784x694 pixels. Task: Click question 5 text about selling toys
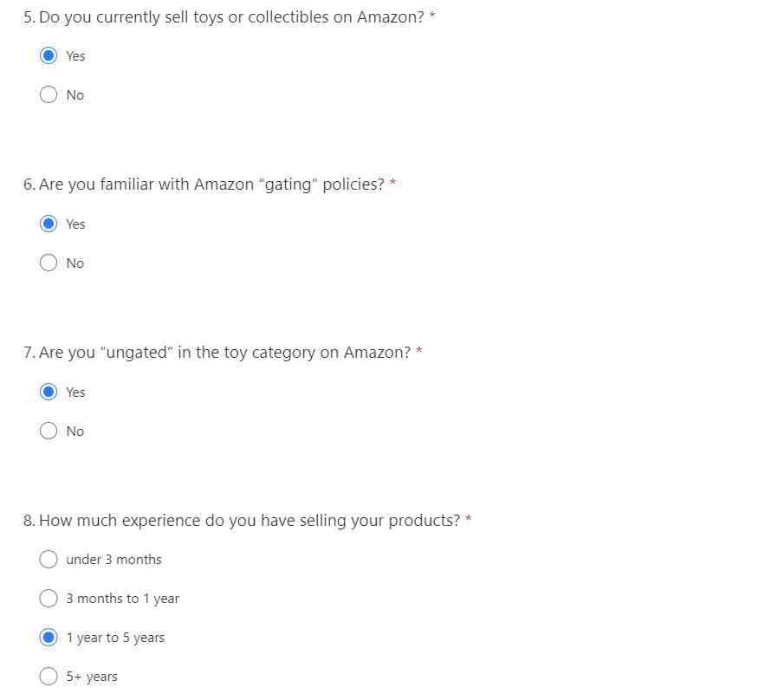224,17
